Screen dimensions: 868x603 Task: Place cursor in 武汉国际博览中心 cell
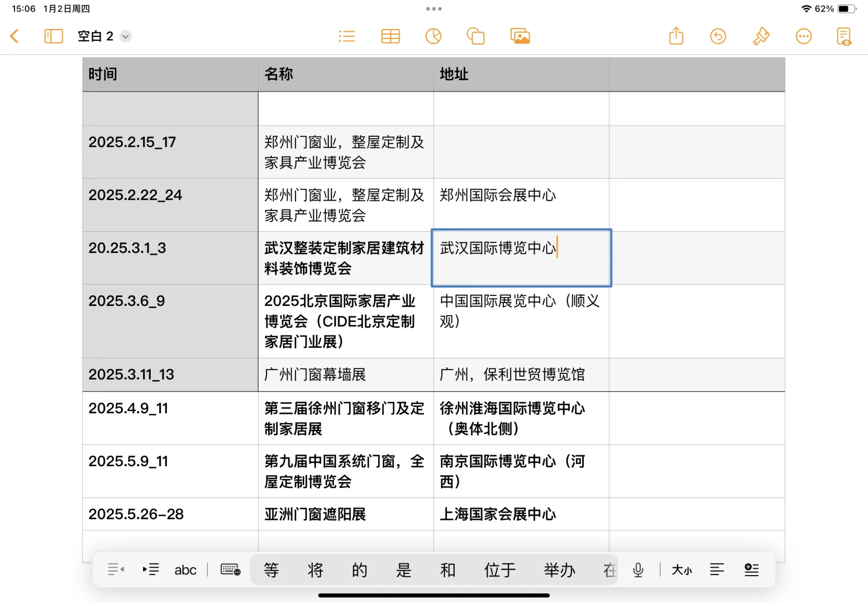[521, 258]
